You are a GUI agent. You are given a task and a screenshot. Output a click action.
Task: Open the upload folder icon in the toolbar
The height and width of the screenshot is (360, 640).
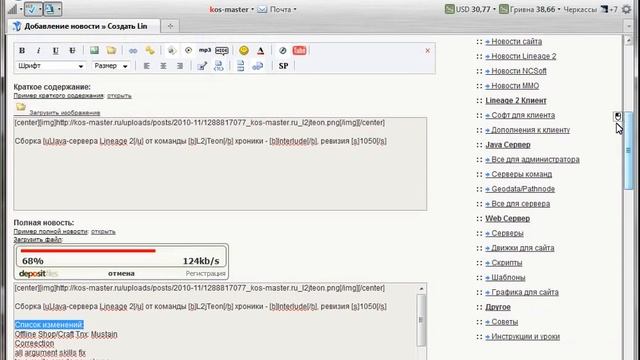(111, 50)
